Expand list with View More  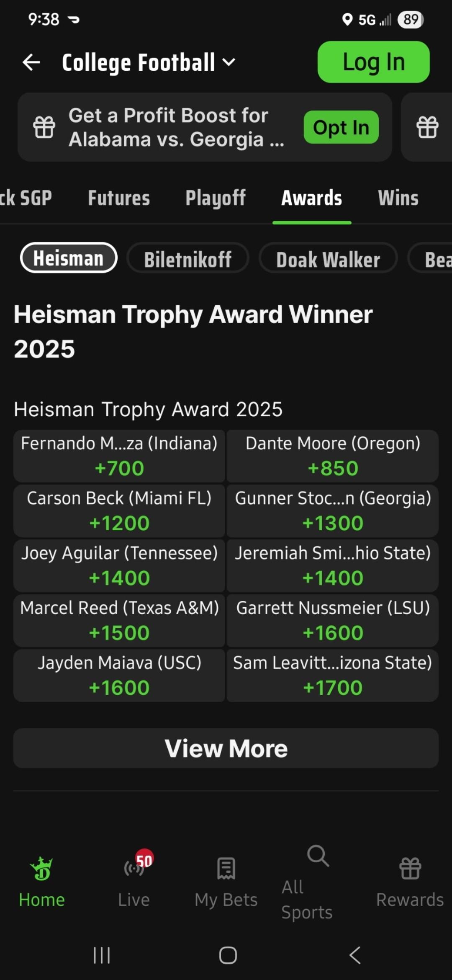point(226,748)
